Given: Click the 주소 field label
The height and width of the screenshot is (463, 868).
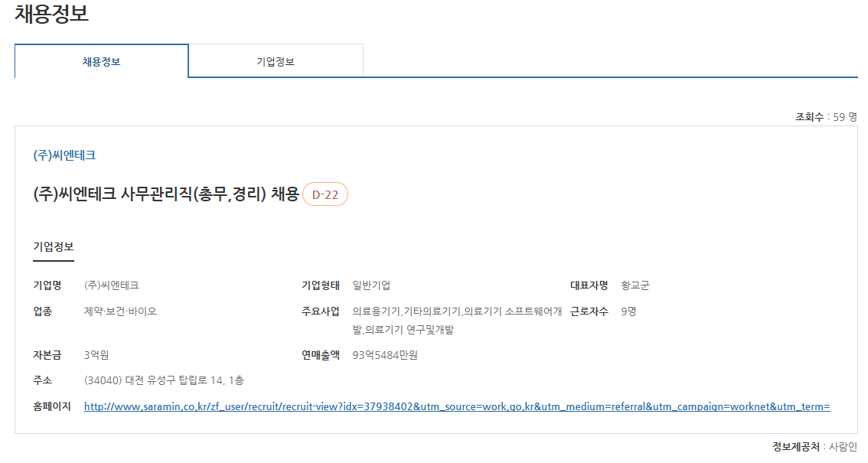Looking at the screenshot, I should click(x=43, y=380).
